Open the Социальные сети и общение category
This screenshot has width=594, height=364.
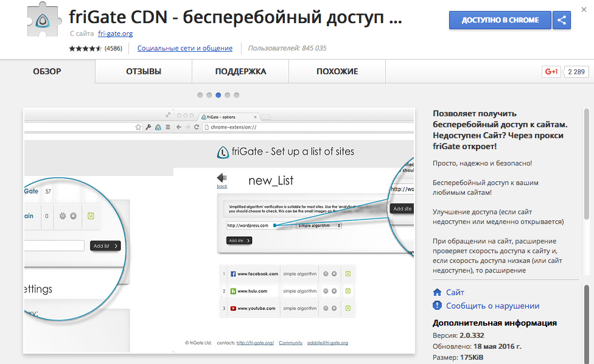[185, 48]
